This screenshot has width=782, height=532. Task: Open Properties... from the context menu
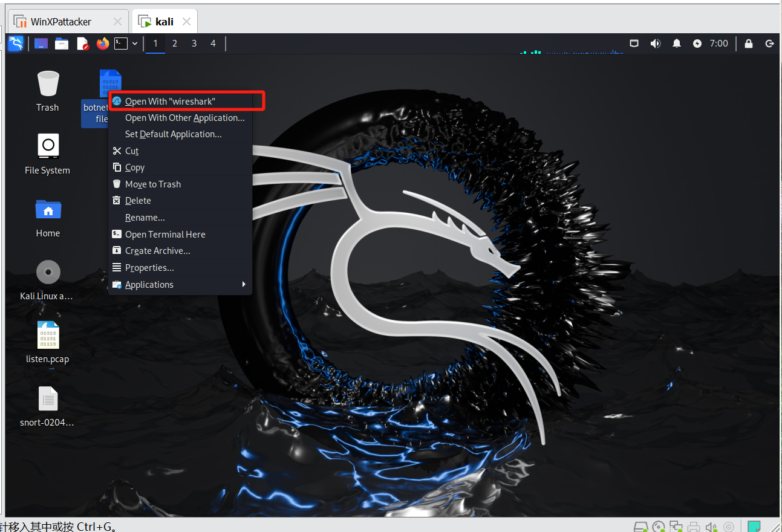point(180,268)
